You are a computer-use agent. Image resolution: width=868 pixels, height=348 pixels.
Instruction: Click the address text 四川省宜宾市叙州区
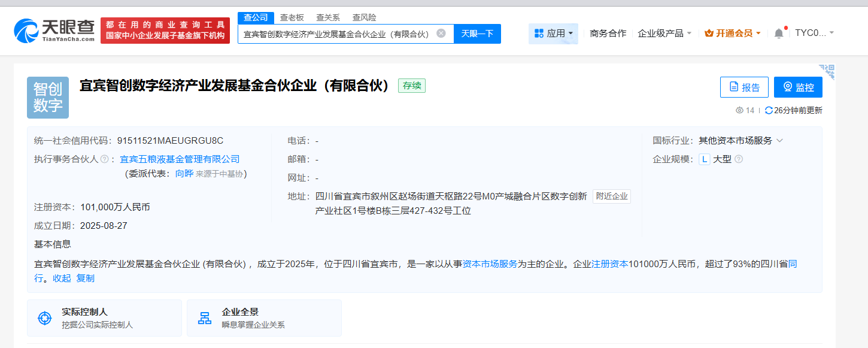tap(357, 196)
